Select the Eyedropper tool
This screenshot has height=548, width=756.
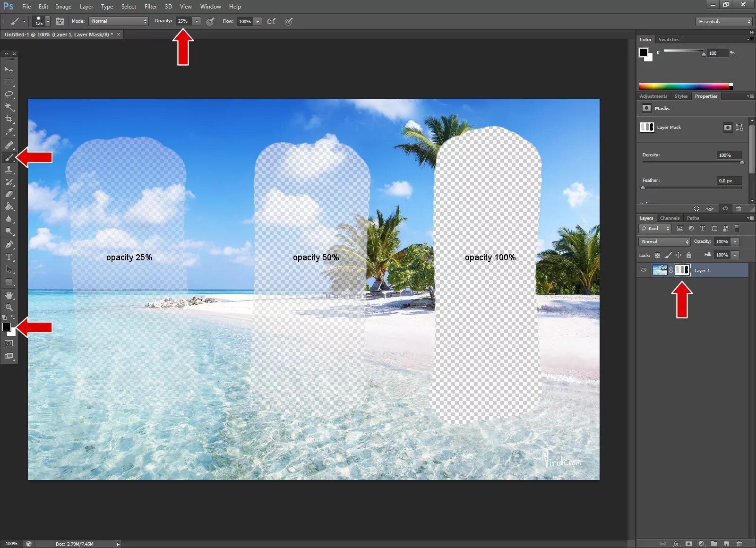[9, 132]
